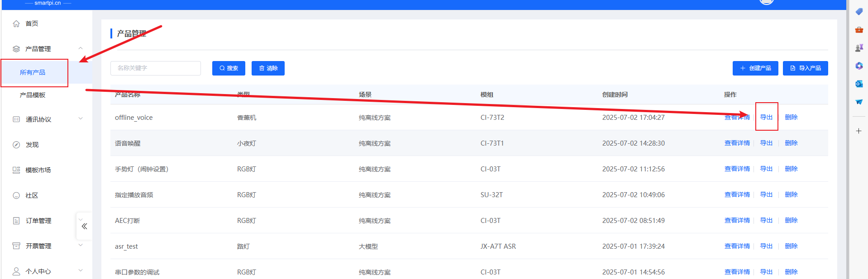Click the 创建产品 button

click(755, 68)
